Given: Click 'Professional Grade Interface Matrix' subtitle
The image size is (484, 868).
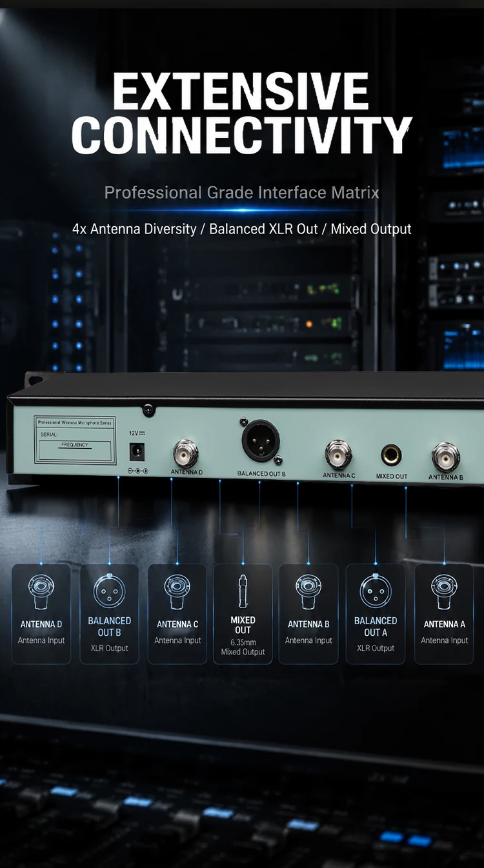Looking at the screenshot, I should (242, 192).
